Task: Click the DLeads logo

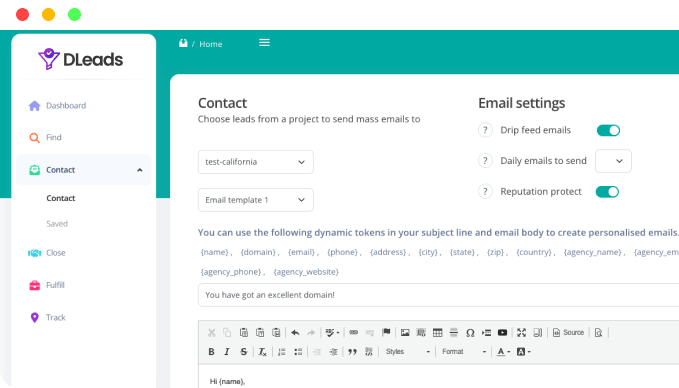Action: click(x=81, y=59)
